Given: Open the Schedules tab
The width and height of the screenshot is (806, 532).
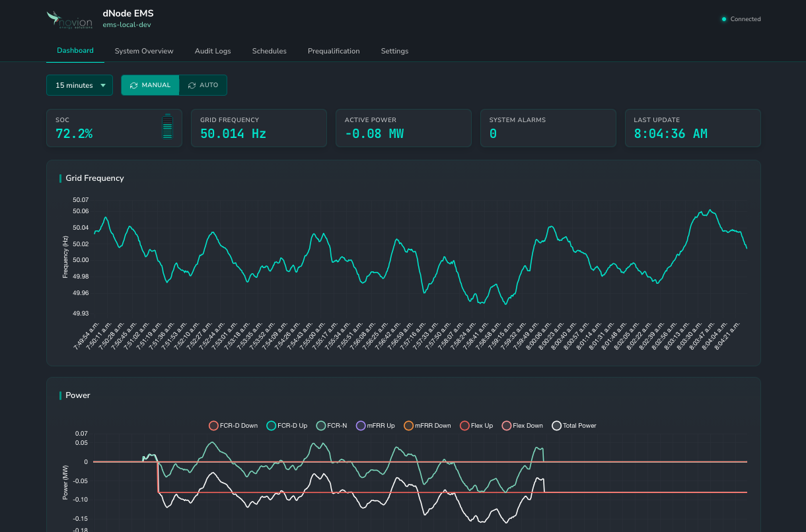Looking at the screenshot, I should (x=269, y=51).
